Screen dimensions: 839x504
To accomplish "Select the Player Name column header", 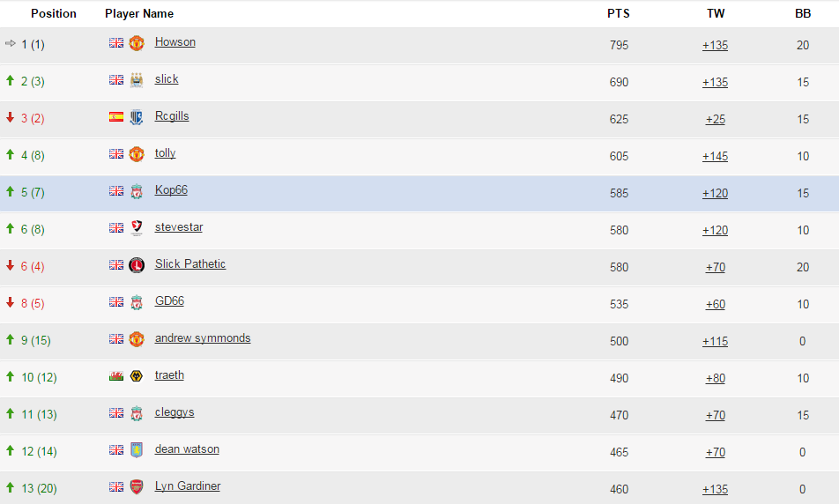I will [x=139, y=13].
